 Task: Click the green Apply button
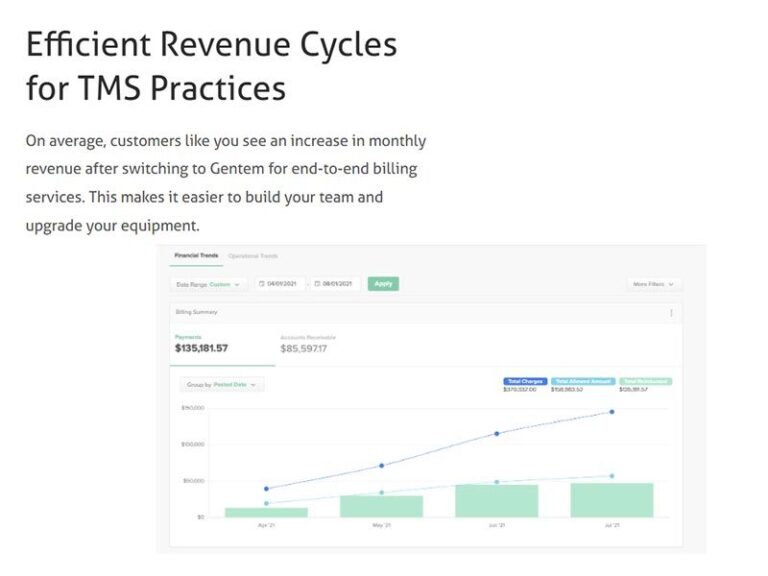[383, 284]
